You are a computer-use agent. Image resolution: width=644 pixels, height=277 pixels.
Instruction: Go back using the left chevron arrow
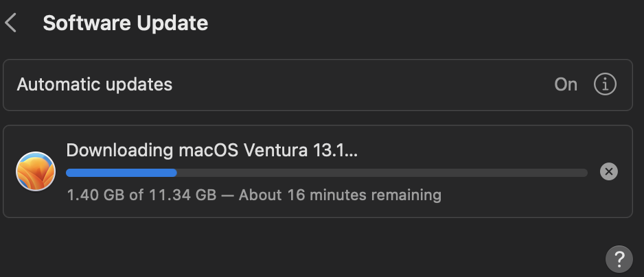click(11, 23)
